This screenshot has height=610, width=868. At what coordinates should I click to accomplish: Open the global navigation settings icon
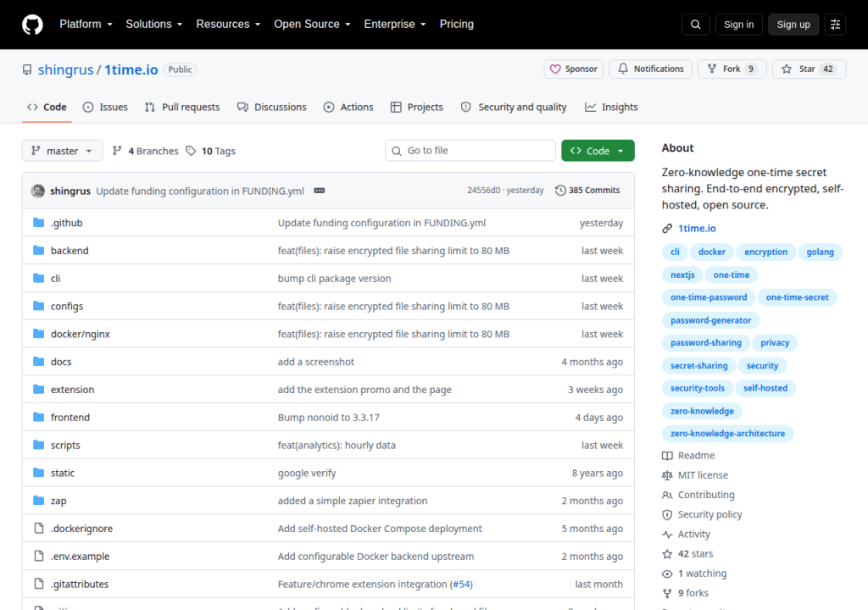click(835, 25)
